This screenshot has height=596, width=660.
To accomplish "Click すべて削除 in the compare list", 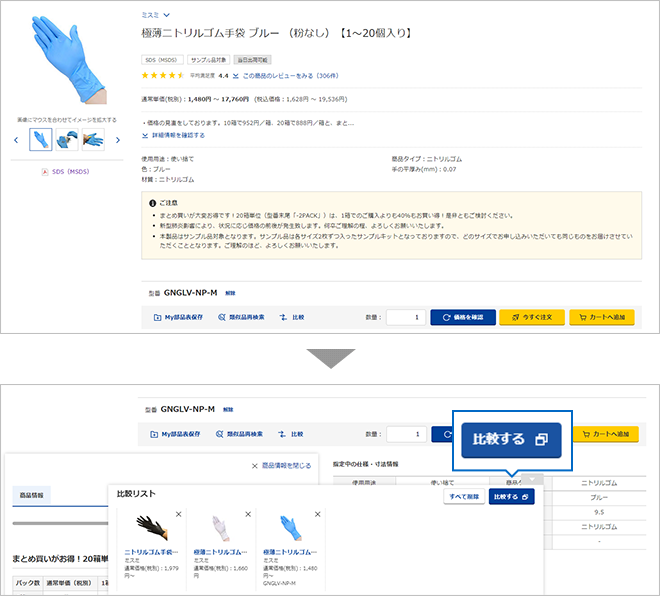I will tap(463, 497).
